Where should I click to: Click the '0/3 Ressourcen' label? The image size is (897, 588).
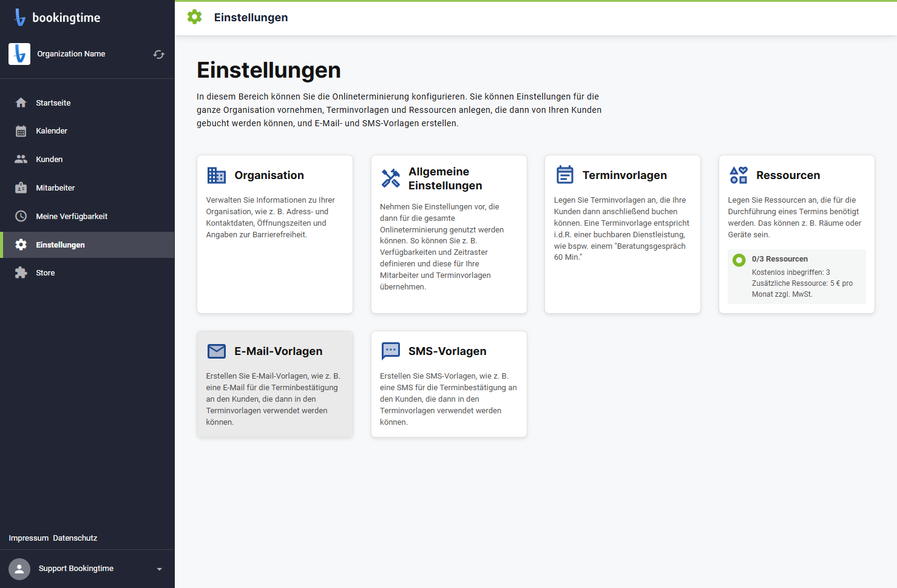pyautogui.click(x=780, y=259)
